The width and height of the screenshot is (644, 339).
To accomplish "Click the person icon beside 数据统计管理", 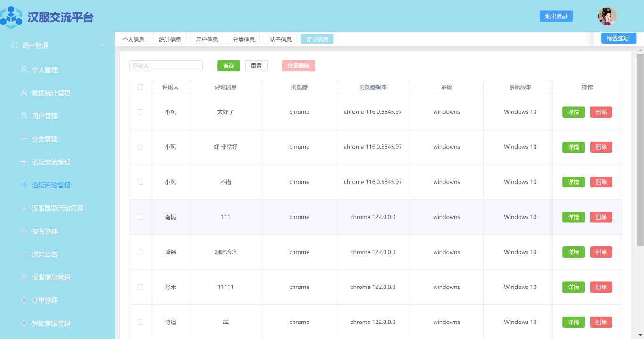I will click(24, 93).
